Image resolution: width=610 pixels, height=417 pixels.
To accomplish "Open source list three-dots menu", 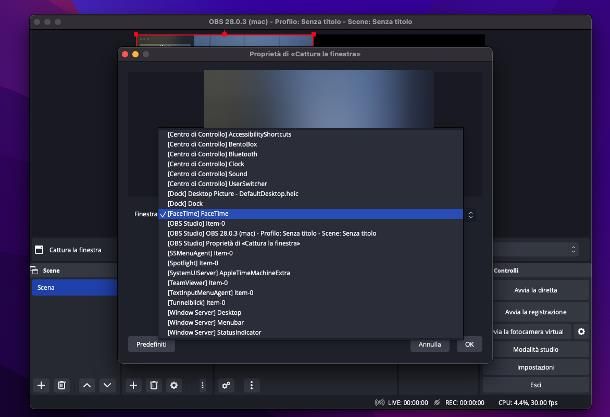I will pyautogui.click(x=202, y=385).
